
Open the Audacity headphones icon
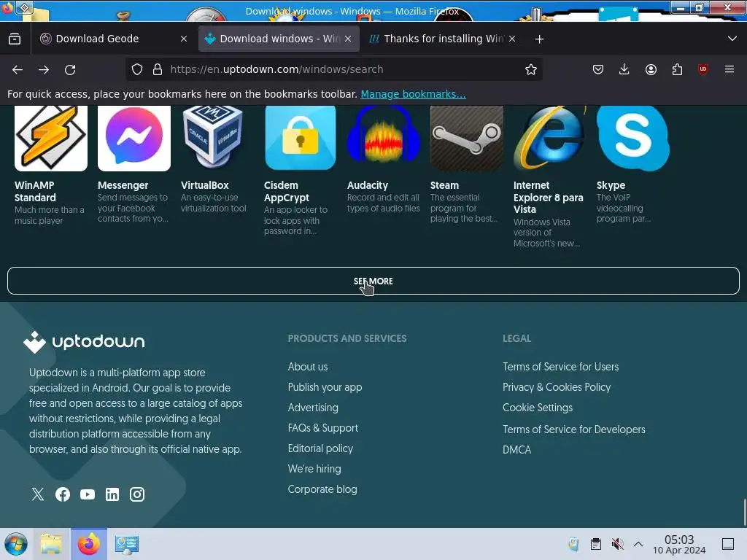click(383, 136)
